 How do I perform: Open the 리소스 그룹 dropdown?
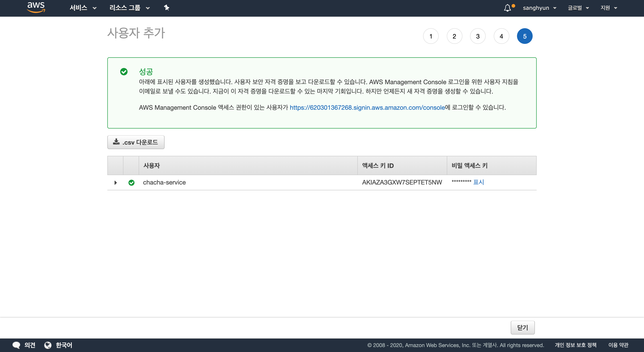(129, 8)
